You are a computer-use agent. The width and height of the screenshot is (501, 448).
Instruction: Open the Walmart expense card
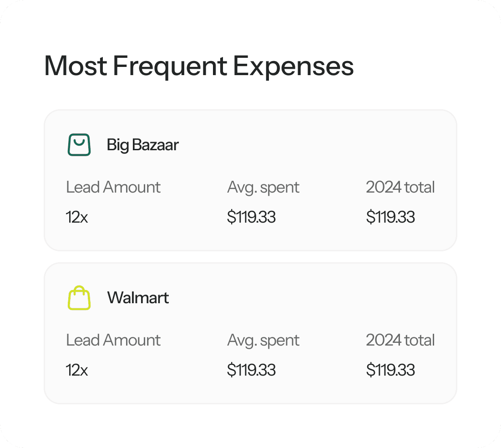tap(250, 333)
